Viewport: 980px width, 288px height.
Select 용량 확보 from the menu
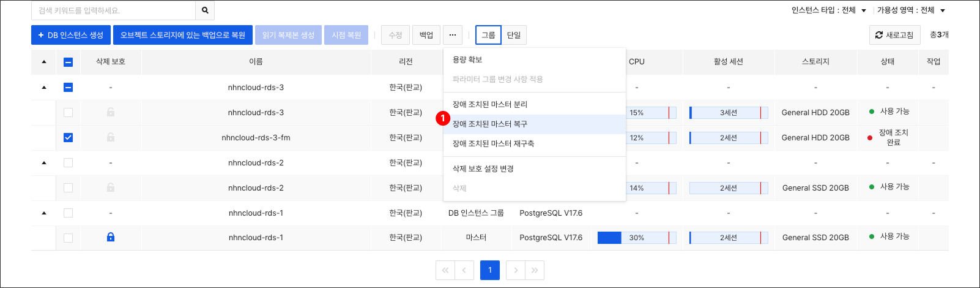tap(534, 59)
